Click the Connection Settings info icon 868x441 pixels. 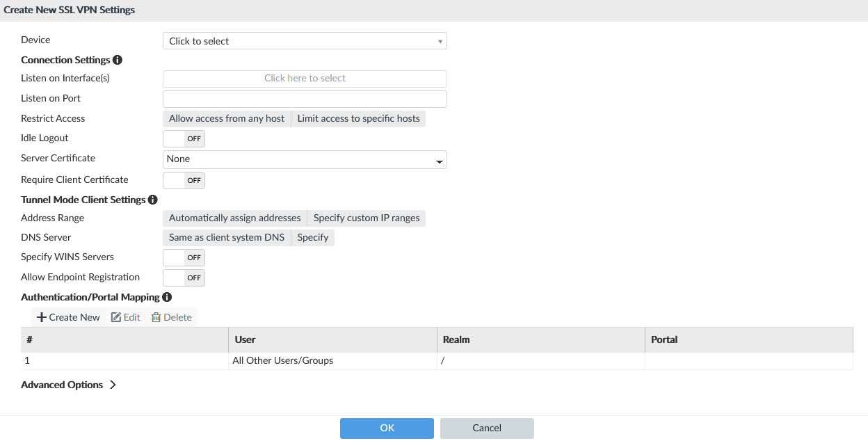coord(117,60)
